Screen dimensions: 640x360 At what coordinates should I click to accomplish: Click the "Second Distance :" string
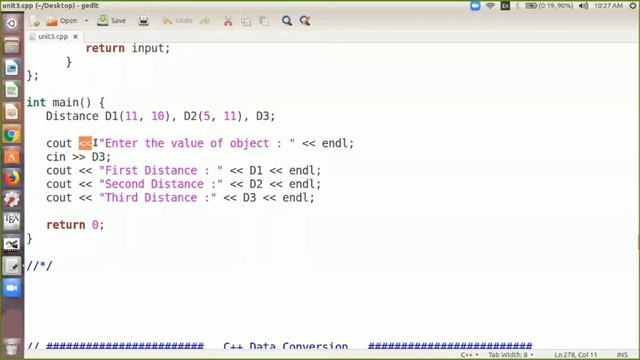[x=161, y=184]
